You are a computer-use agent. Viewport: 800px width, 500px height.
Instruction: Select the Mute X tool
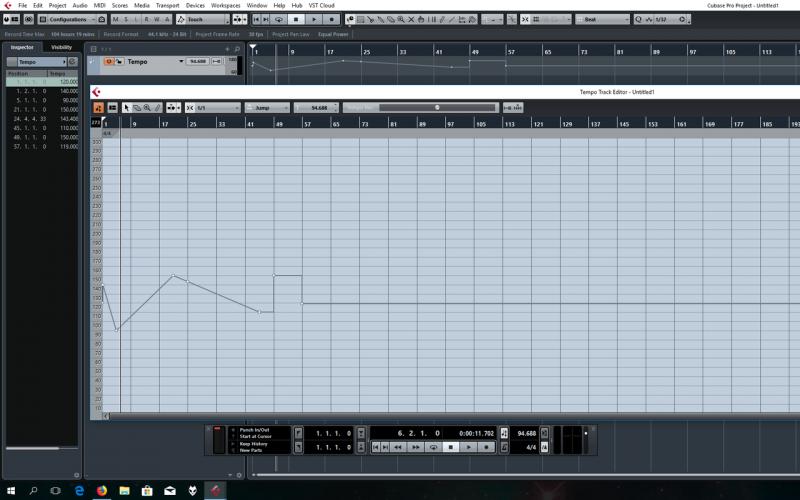pos(411,19)
